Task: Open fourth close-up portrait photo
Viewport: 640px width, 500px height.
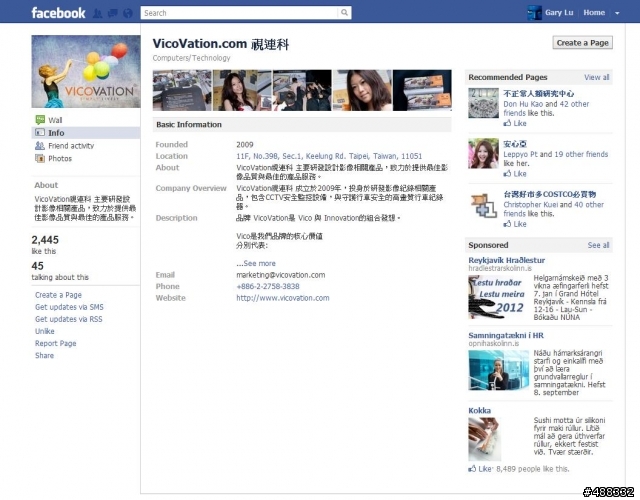Action: click(x=362, y=90)
